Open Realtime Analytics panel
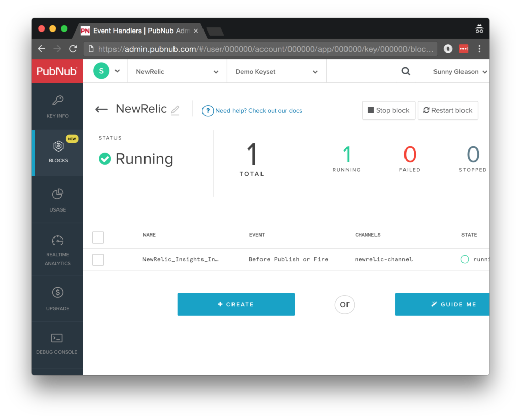The height and width of the screenshot is (420, 521). 57,249
